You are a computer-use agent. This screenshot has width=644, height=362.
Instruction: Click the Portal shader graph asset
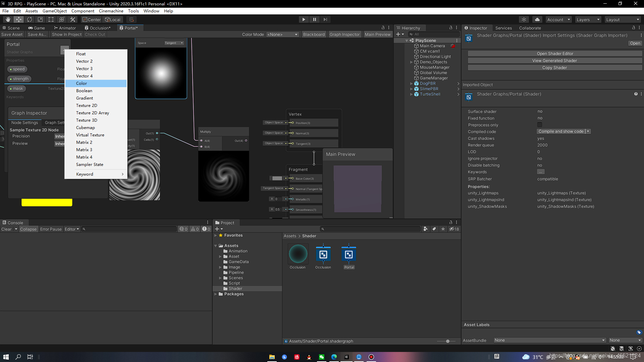click(x=349, y=255)
